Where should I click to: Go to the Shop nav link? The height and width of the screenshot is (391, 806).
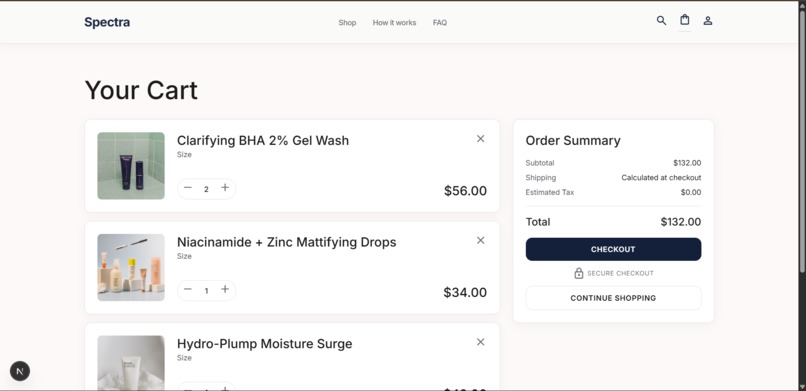(347, 23)
